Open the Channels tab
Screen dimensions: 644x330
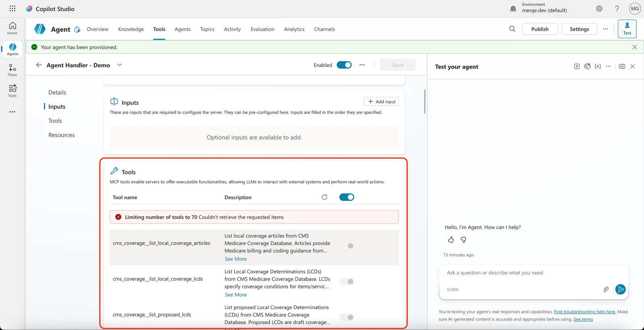324,29
